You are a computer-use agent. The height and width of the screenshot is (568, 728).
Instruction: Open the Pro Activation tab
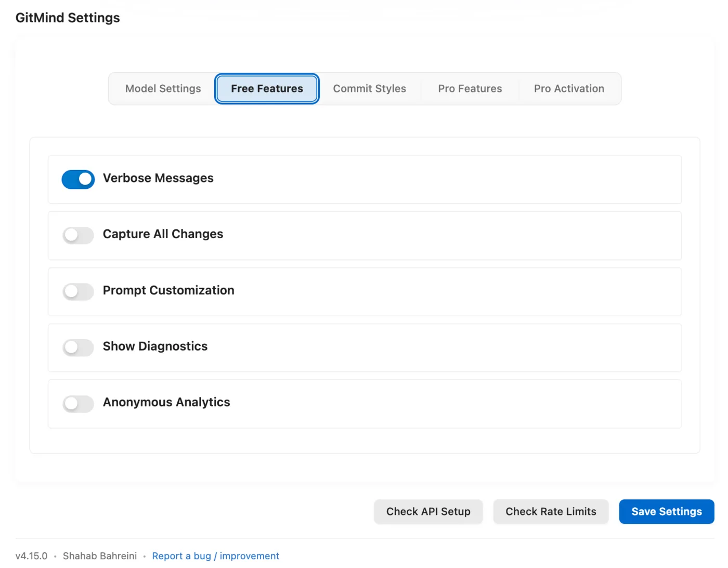tap(569, 89)
